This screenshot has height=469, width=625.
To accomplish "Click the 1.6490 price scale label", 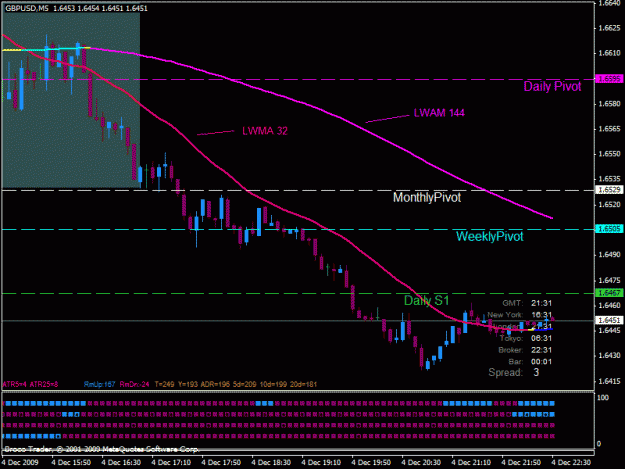I will coord(609,254).
